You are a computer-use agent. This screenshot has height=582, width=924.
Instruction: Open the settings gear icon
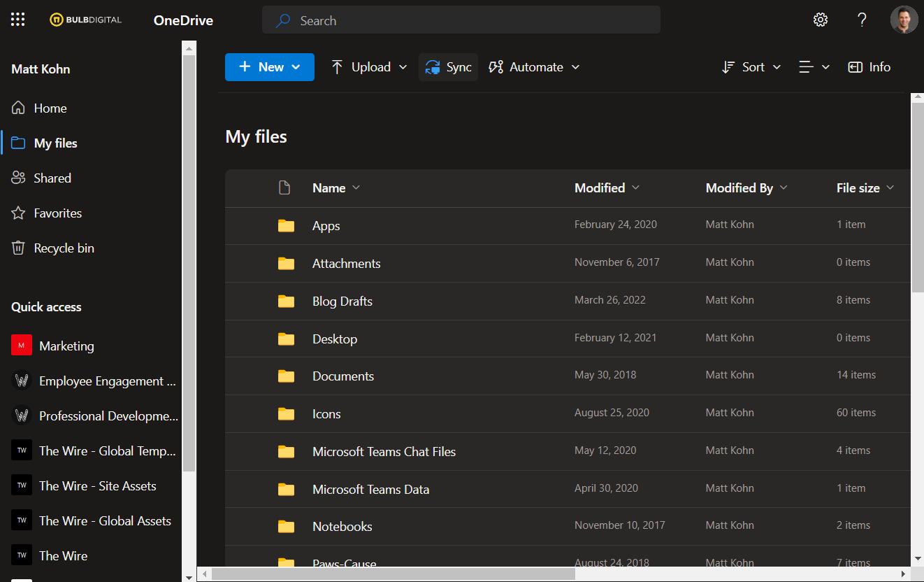click(x=821, y=20)
